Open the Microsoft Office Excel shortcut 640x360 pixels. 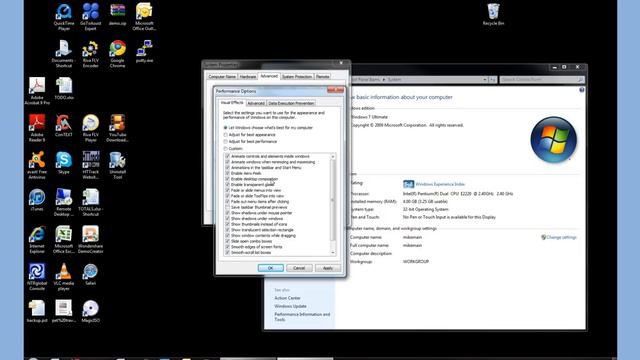pos(64,239)
